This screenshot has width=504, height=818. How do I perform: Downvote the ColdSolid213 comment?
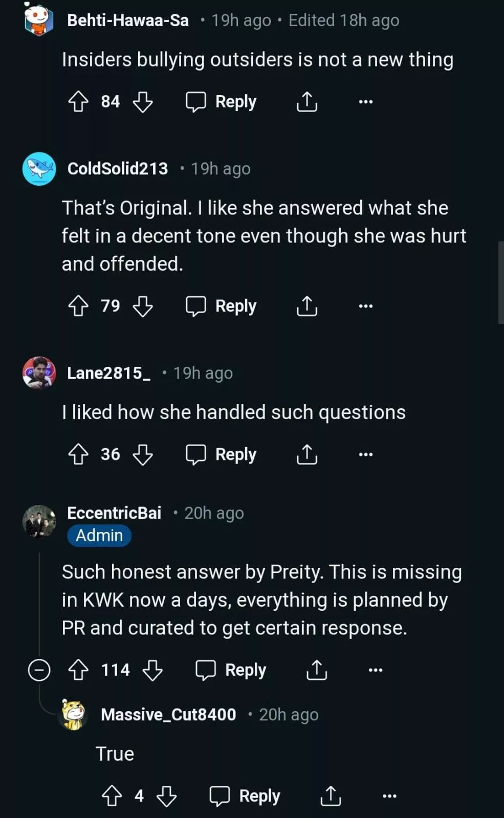[143, 306]
